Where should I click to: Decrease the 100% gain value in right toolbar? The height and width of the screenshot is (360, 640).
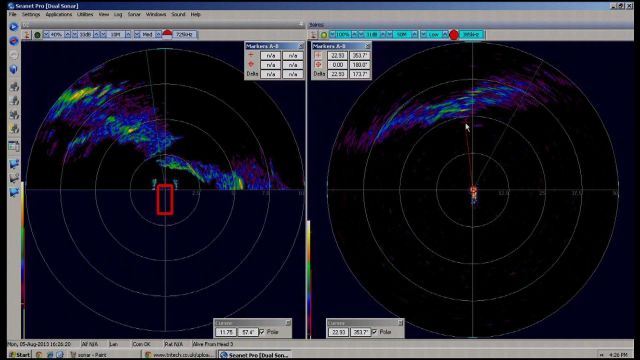332,35
